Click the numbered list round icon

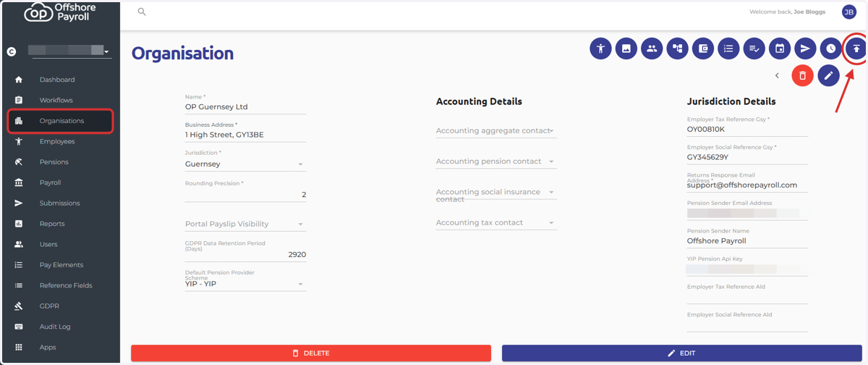728,49
